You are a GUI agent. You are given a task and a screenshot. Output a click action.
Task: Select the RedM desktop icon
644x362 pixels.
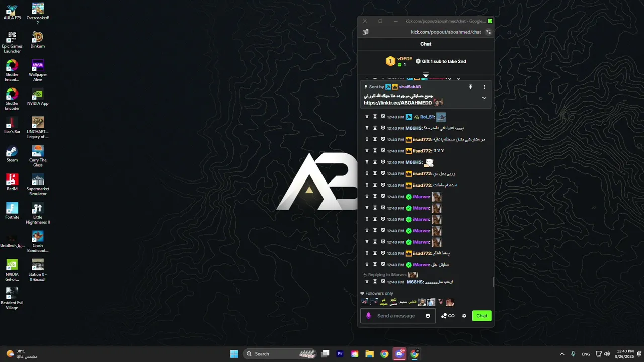(x=12, y=183)
